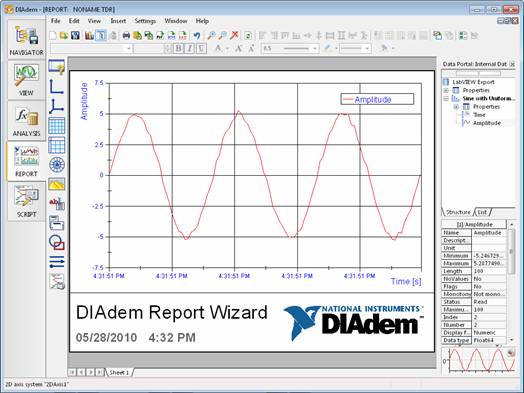Open the Insert menu
The image size is (524, 393).
click(x=118, y=21)
